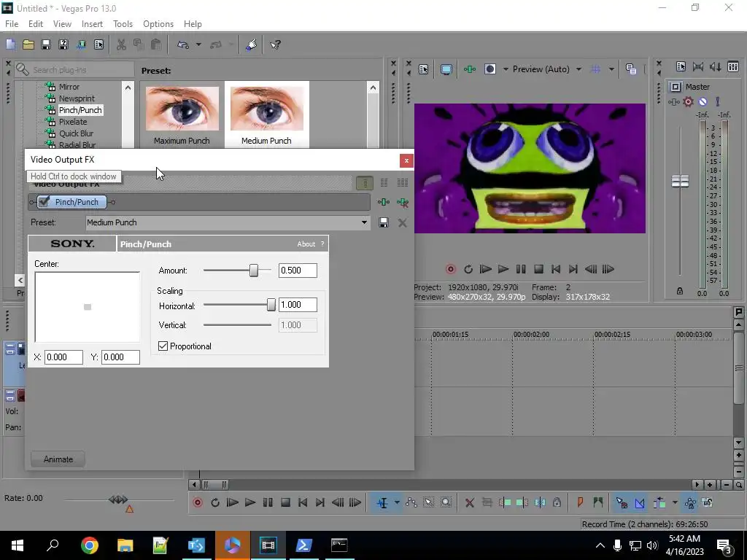
Task: Open the Insert menu
Action: pyautogui.click(x=92, y=24)
